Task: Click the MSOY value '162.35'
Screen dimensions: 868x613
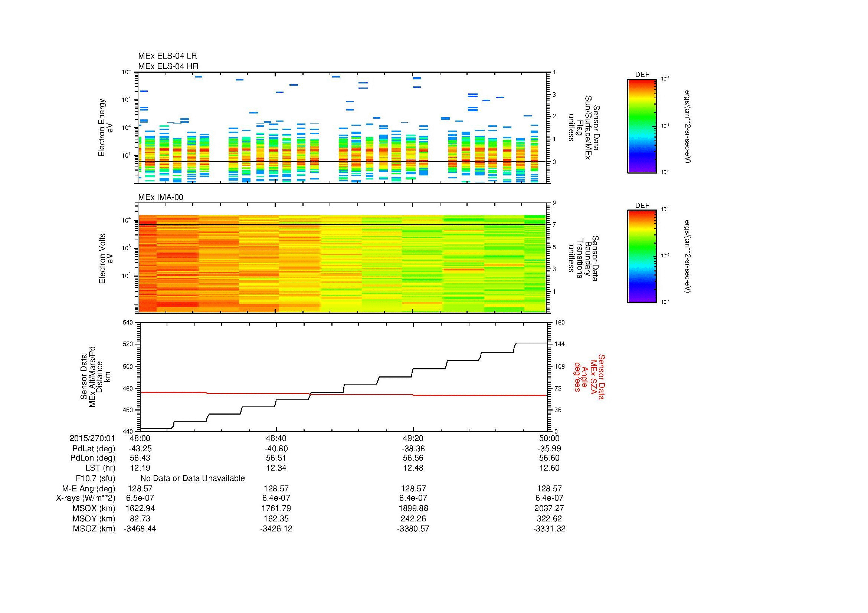Action: pos(276,518)
